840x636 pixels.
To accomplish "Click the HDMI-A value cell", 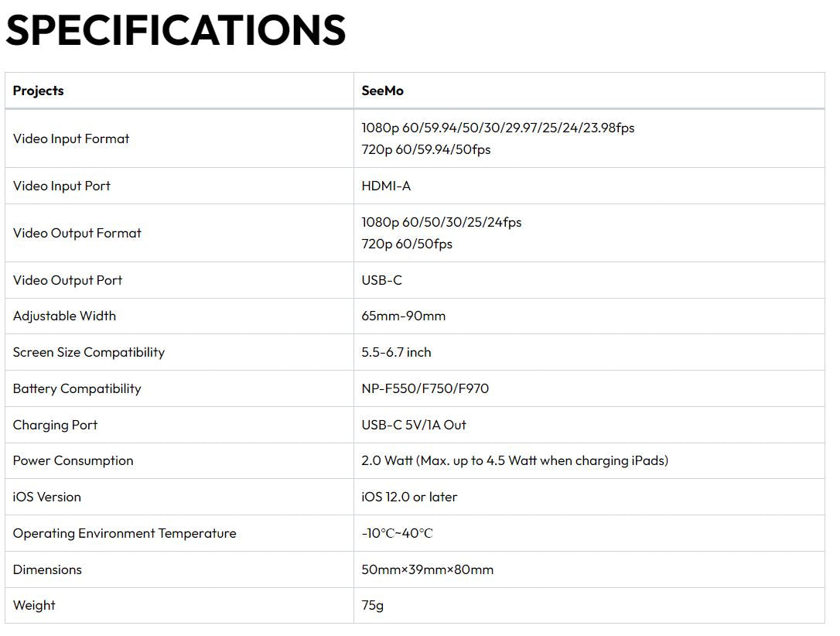I will (x=386, y=186).
